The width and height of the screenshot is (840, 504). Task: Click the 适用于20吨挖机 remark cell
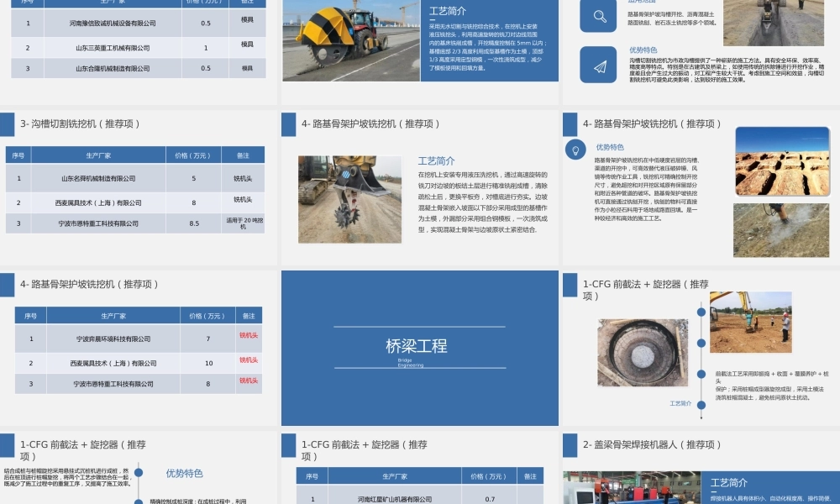(x=244, y=223)
